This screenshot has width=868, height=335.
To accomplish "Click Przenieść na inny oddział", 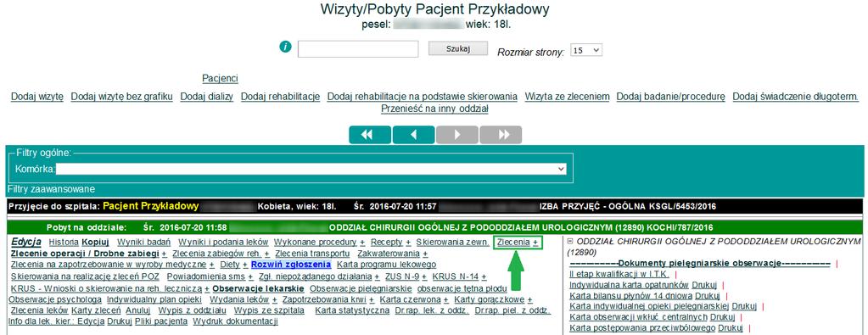I will tap(434, 109).
